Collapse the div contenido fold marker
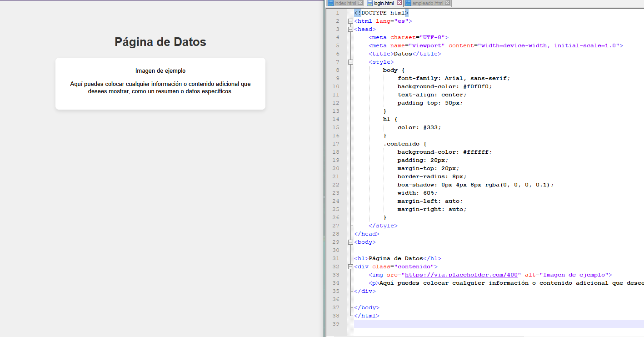This screenshot has width=644, height=337. click(x=350, y=267)
